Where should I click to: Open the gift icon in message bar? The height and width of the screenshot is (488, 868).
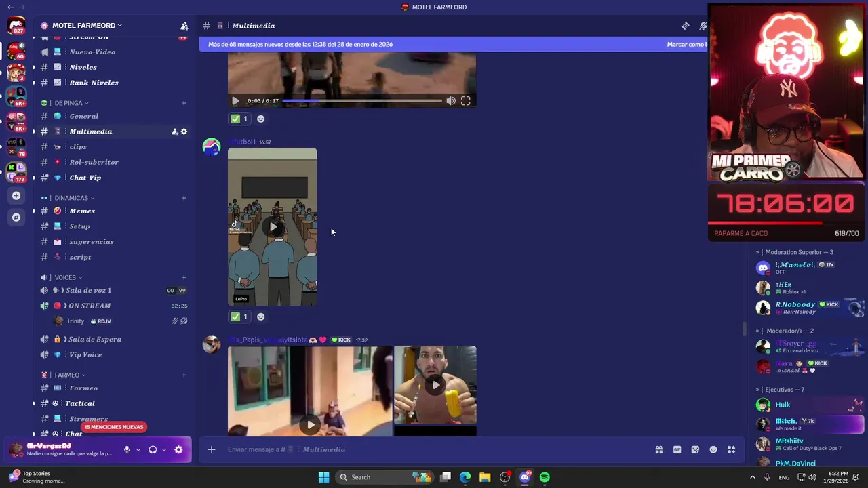click(x=658, y=449)
